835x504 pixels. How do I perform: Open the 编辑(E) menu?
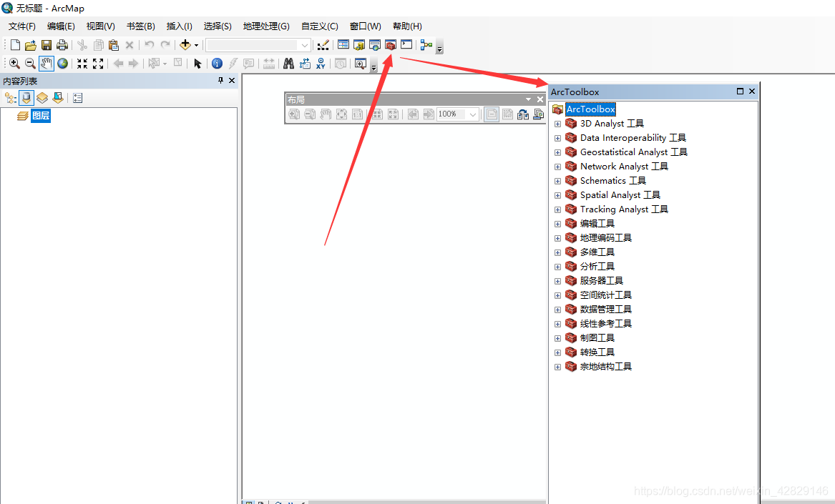61,26
